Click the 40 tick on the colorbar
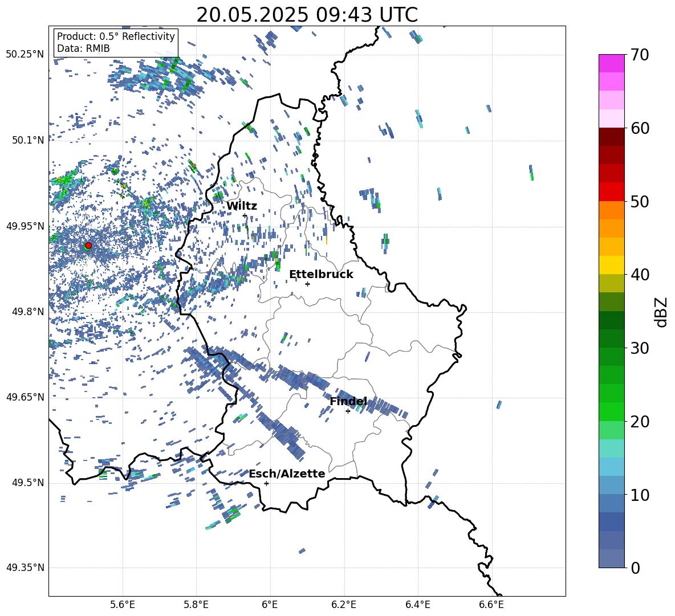The height and width of the screenshot is (616, 675). [x=640, y=275]
